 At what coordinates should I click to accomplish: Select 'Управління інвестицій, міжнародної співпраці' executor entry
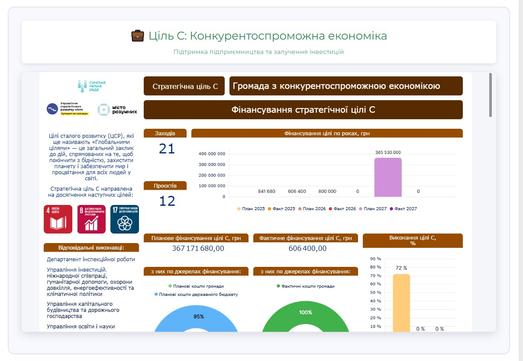[x=90, y=282]
